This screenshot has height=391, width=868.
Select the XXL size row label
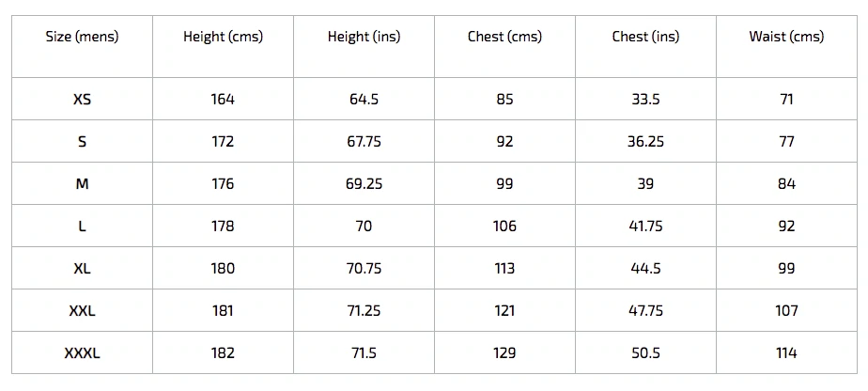[x=82, y=311]
